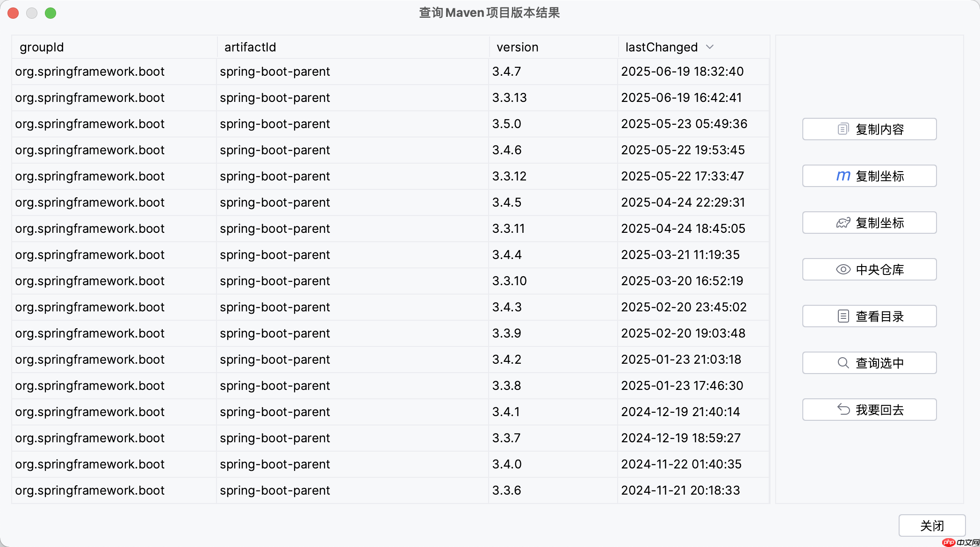Click the eye icon on 中央仓库 button
980x547 pixels.
843,269
